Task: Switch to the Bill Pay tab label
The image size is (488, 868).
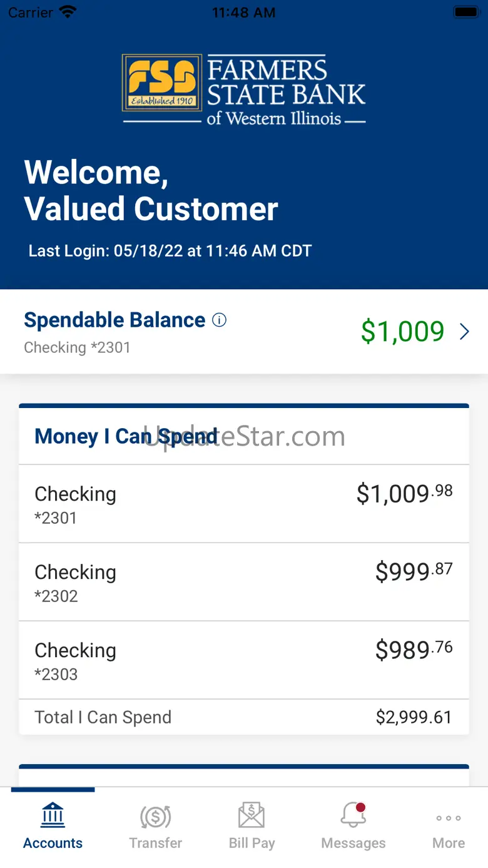Action: pyautogui.click(x=252, y=843)
